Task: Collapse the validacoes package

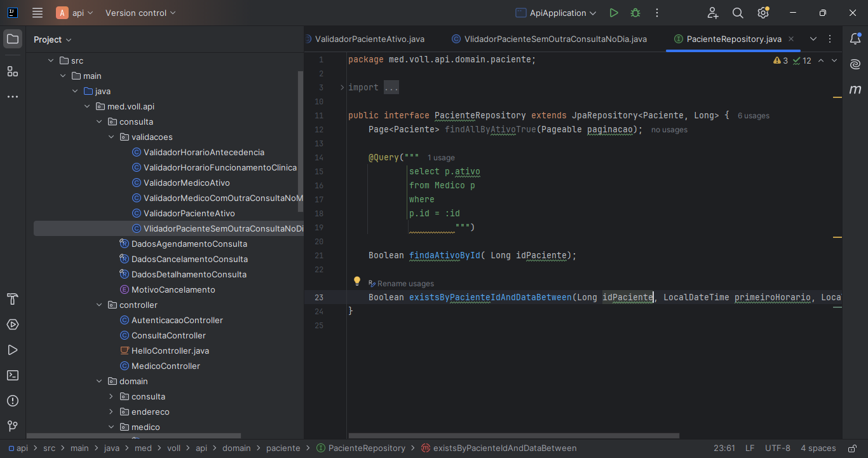Action: tap(111, 137)
